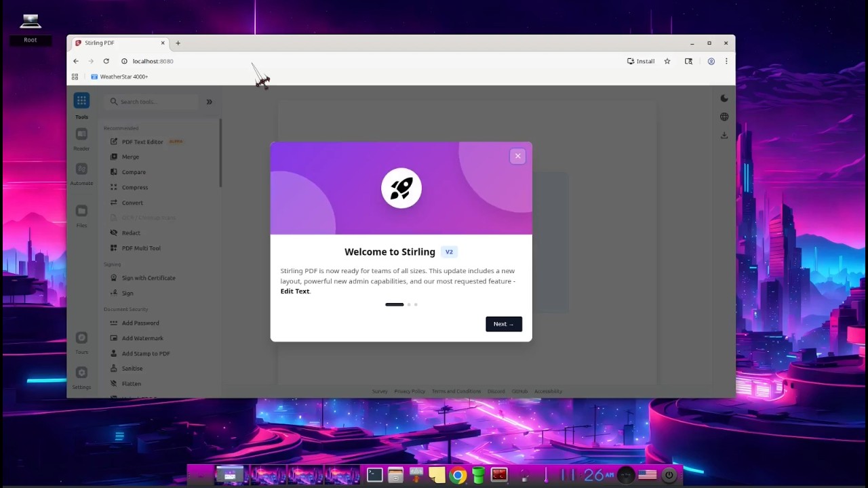The height and width of the screenshot is (488, 868).
Task: Open the Chrome profile icon
Action: pos(711,61)
